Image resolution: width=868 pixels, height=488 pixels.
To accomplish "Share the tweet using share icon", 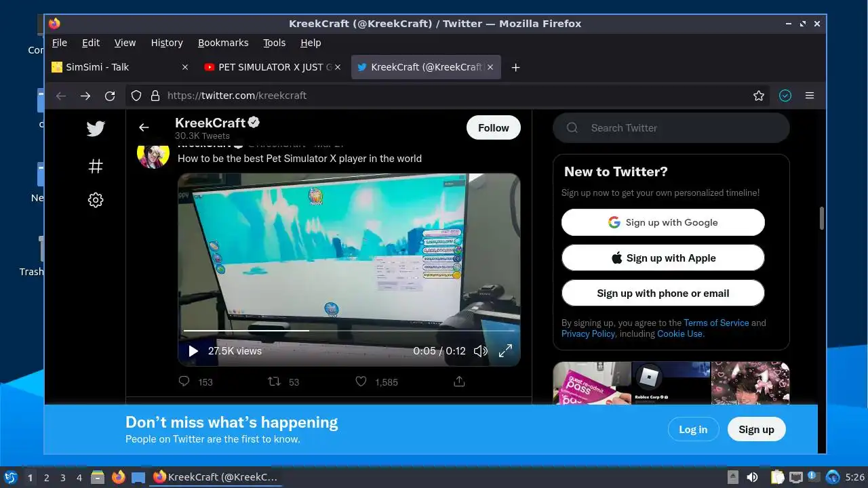I will [459, 382].
